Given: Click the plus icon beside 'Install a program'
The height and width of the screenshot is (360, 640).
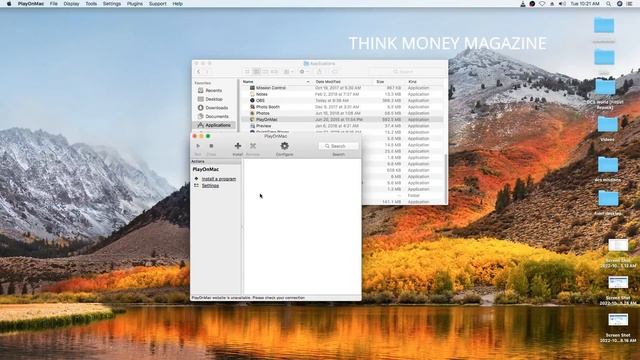Looking at the screenshot, I should 196,179.
